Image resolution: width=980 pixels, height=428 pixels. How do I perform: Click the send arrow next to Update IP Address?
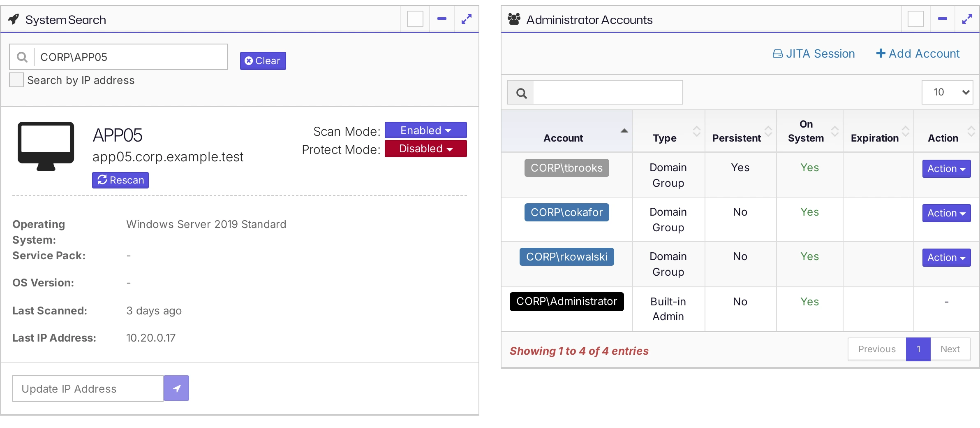coord(176,388)
